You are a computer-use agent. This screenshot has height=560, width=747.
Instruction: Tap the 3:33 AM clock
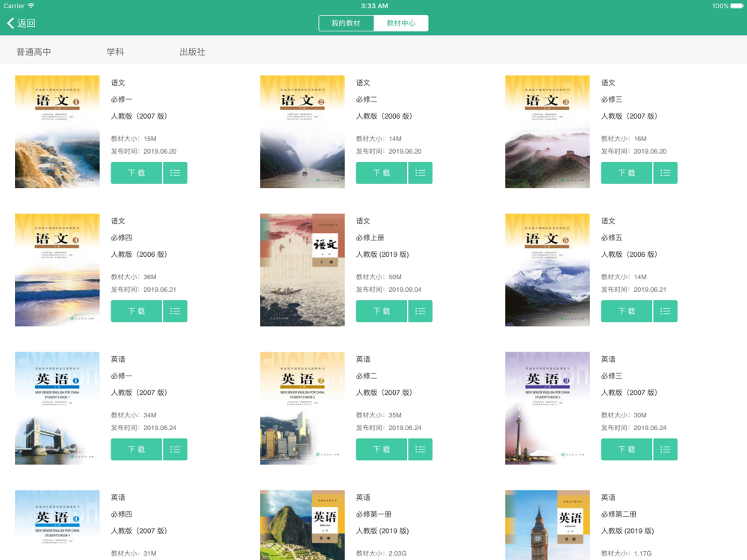point(374,6)
